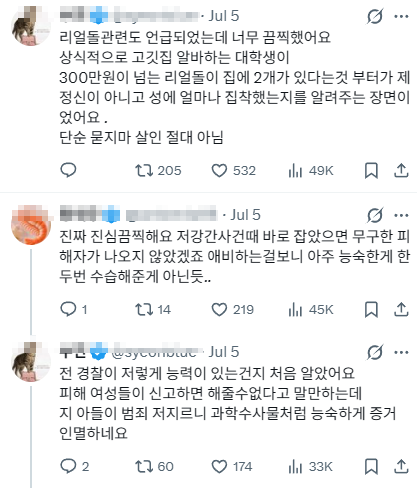
Task: Open more options on the shrimp avatar tweet
Action: coord(401,215)
